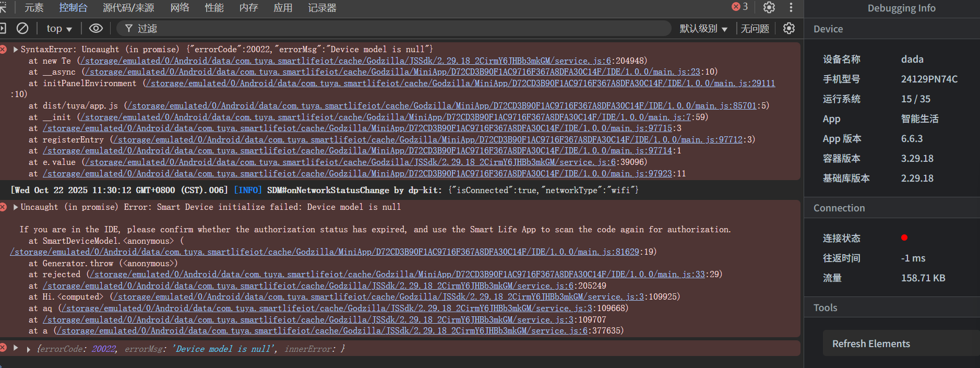Toggle the console sidebar panel icon
The height and width of the screenshot is (368, 980).
pos(3,28)
